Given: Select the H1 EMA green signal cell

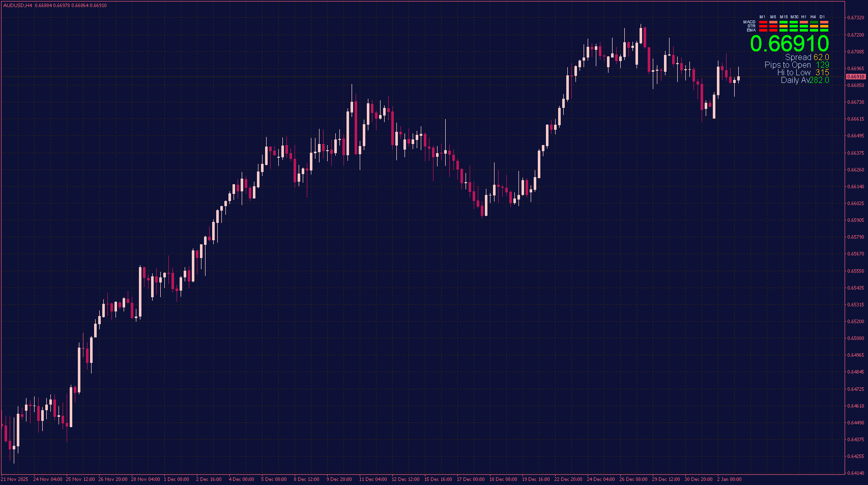Looking at the screenshot, I should 804,32.
